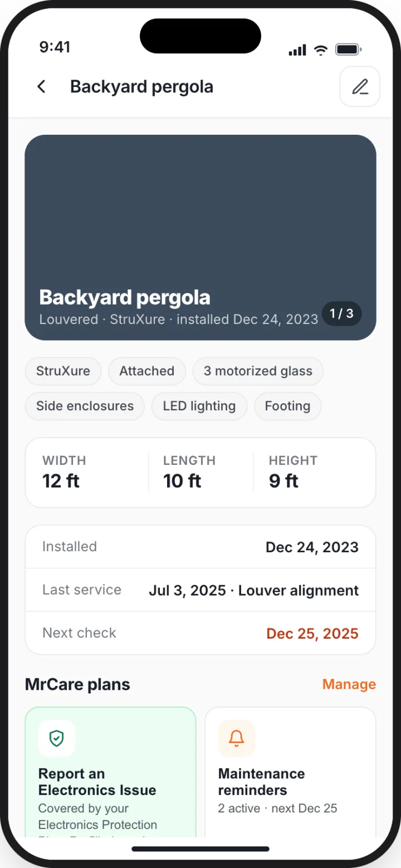Tap the LED lighting chip
The width and height of the screenshot is (401, 868).
(x=199, y=406)
